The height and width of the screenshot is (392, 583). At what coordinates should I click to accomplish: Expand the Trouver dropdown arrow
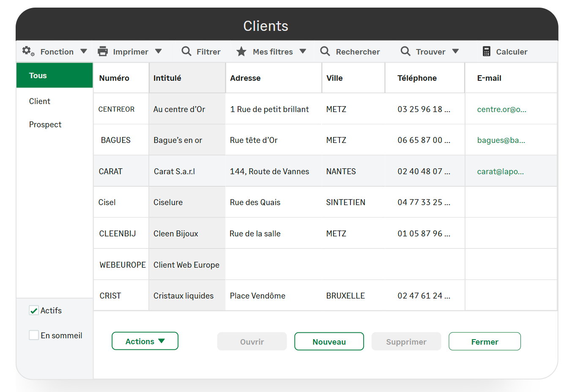tap(455, 51)
